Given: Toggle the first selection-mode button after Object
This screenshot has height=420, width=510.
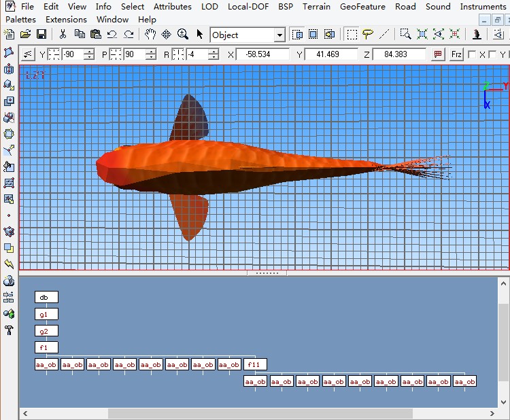Looking at the screenshot, I should coord(297,34).
